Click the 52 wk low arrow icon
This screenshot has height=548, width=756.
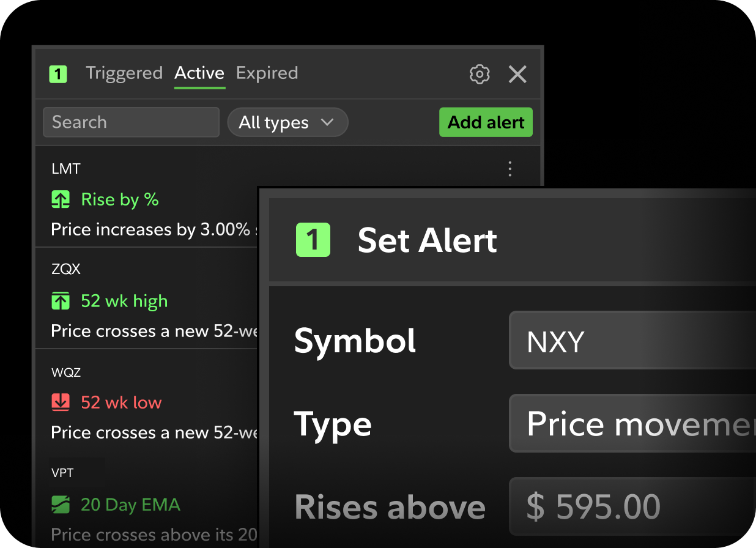point(60,402)
